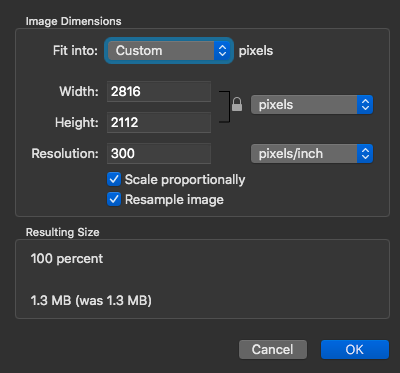Confirm with the OK button
The width and height of the screenshot is (400, 373).
coord(355,349)
